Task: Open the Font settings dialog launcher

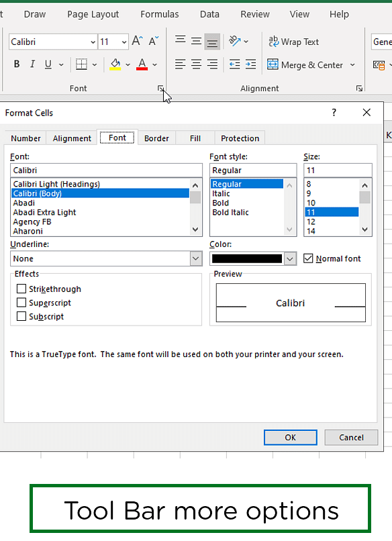Action: pos(160,89)
